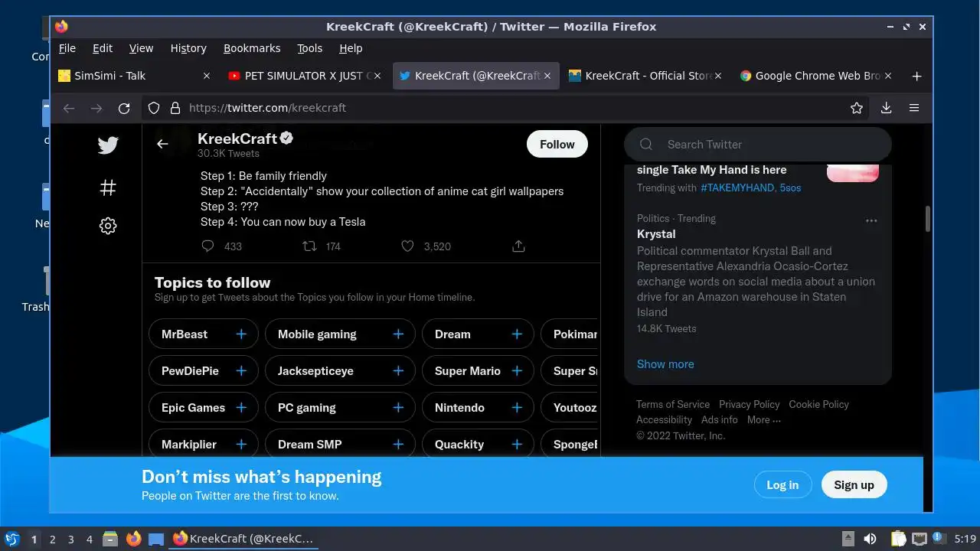
Task: Click the reply icon with 433 replies
Action: [x=207, y=246]
